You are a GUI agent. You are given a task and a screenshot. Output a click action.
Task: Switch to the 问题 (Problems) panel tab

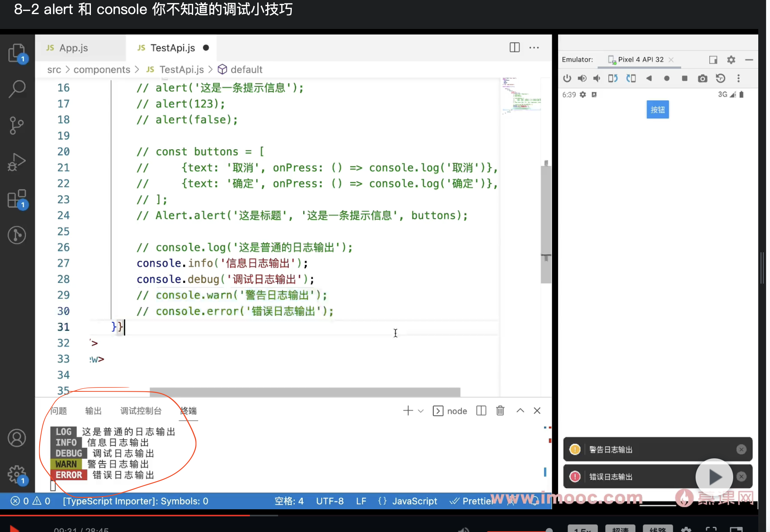point(59,411)
